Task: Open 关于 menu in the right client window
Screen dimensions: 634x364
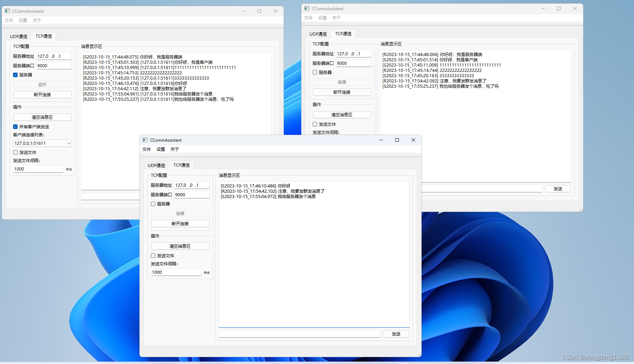Action: (x=337, y=18)
